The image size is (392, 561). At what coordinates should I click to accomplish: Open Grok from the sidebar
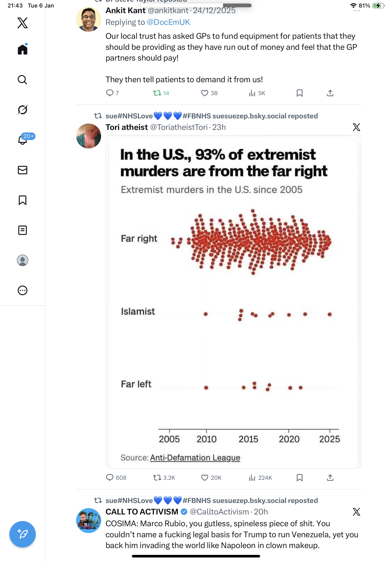click(23, 110)
